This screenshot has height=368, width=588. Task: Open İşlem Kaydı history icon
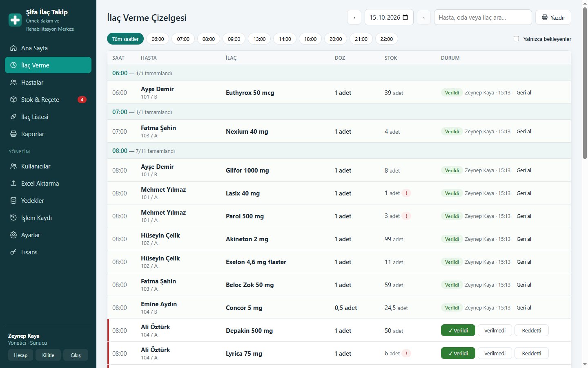[13, 218]
